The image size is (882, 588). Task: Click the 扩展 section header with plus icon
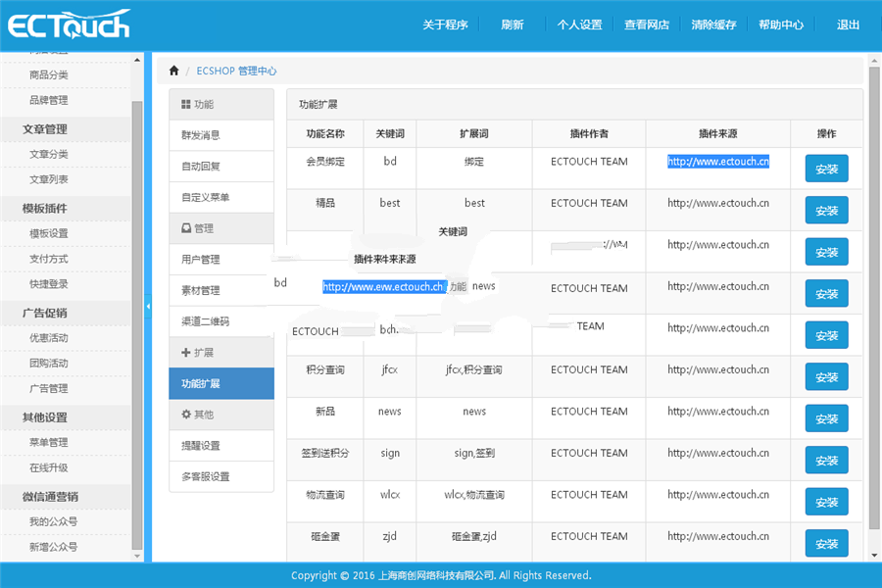[221, 352]
